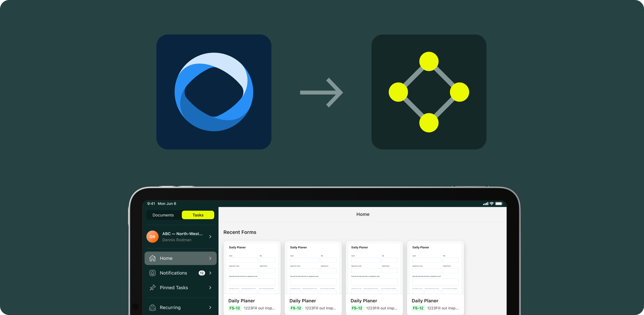Open Notifications row chevron

pos(210,273)
